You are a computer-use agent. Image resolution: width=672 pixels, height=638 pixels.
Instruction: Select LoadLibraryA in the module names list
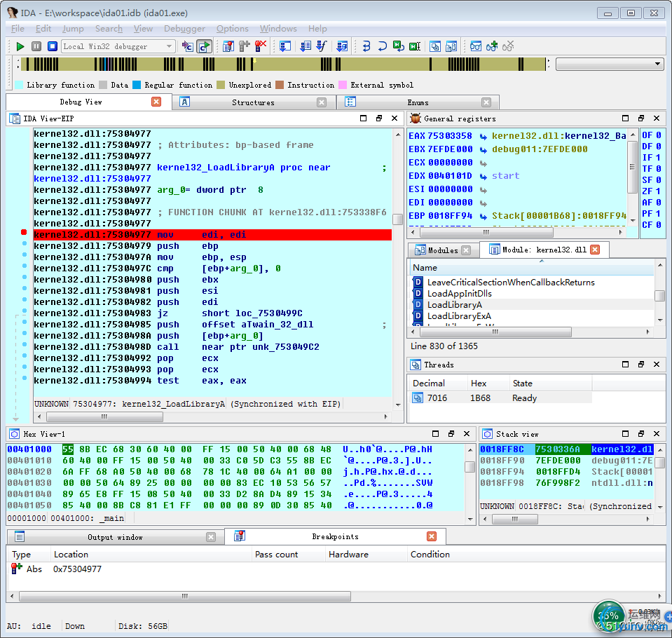click(x=454, y=305)
